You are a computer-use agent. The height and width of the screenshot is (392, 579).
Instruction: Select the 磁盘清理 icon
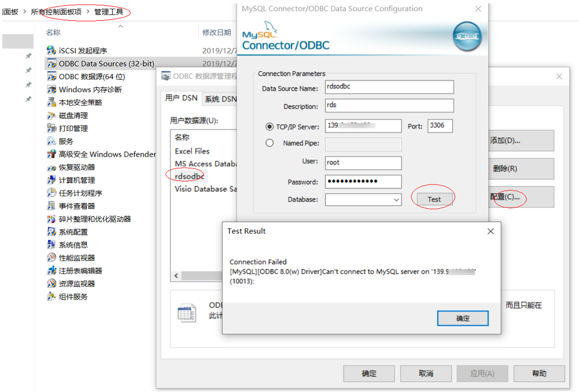[51, 116]
